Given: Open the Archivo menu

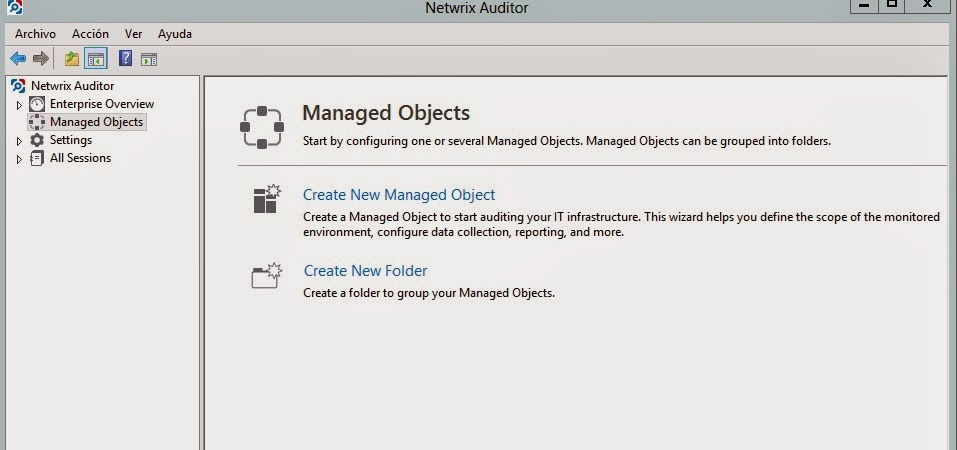Looking at the screenshot, I should 35,34.
